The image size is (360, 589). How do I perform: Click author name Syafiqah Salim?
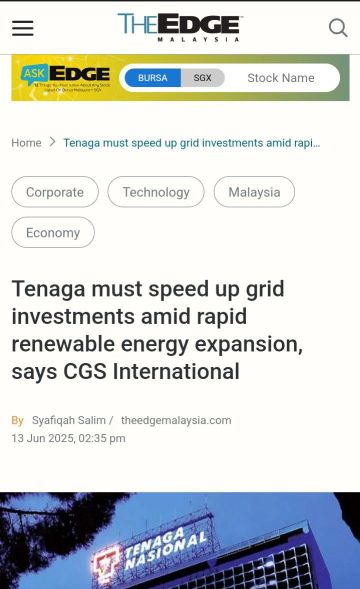pyautogui.click(x=69, y=420)
